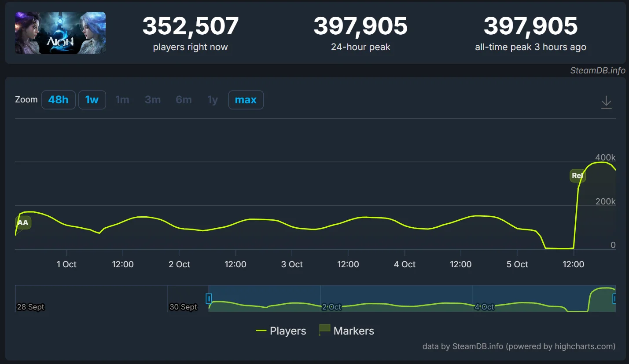This screenshot has height=364, width=629.
Task: Click the disabled 6m zoom option
Action: [184, 100]
